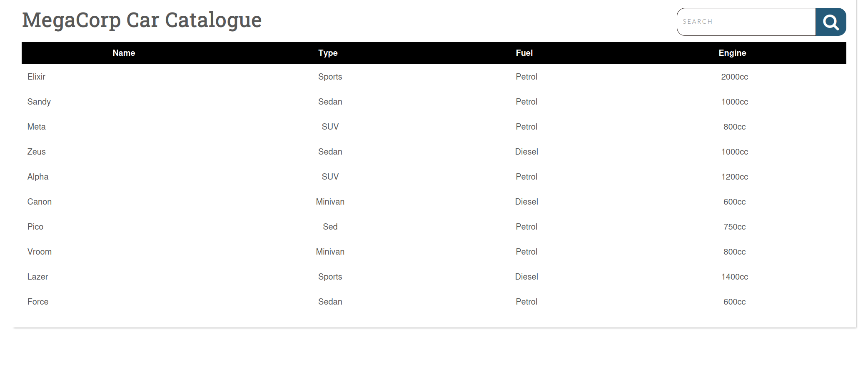Click Lazer's Diesel fuel cell
Viewport: 868px width, 365px height.
click(x=526, y=277)
